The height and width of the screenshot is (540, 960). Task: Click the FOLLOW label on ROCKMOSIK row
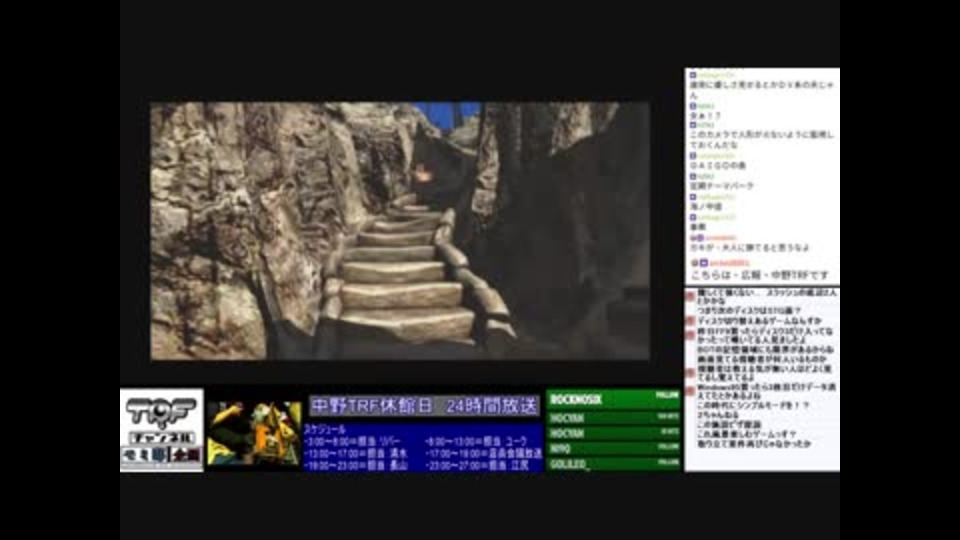[667, 395]
